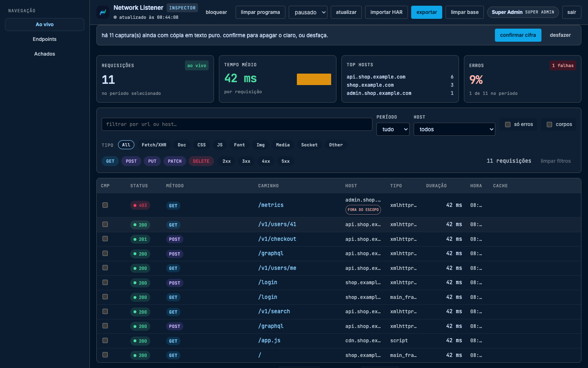Toggle the PATCH method filter chip
Viewport: 588px width, 368px height.
[x=175, y=161]
